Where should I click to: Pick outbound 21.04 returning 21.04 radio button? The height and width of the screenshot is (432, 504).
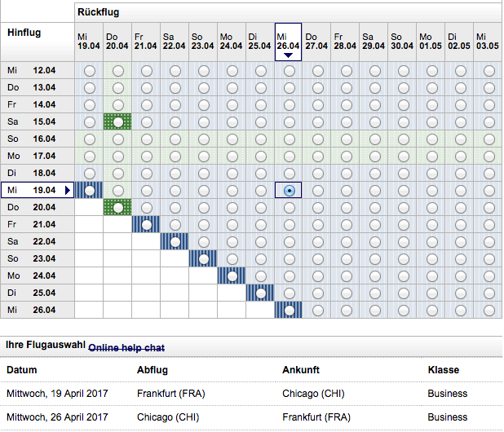point(147,224)
